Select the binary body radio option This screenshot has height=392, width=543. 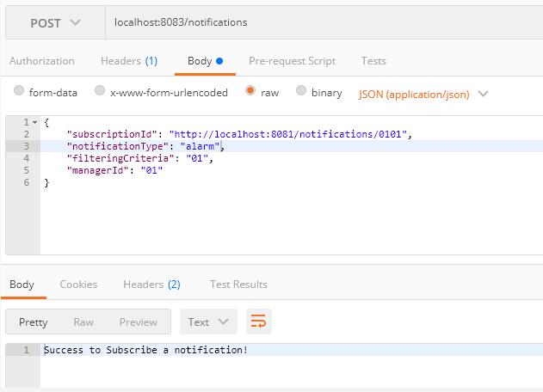pyautogui.click(x=301, y=91)
